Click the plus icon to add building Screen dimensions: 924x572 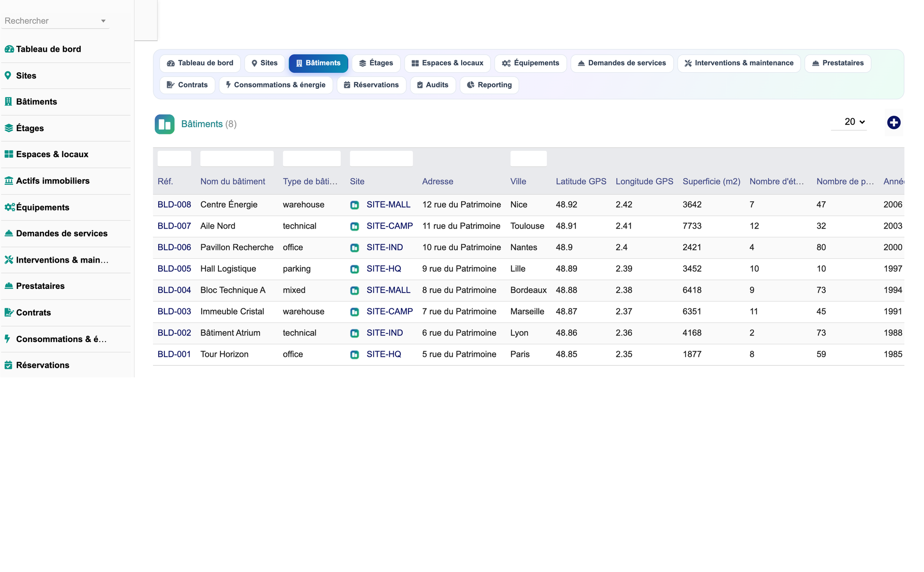[894, 123]
